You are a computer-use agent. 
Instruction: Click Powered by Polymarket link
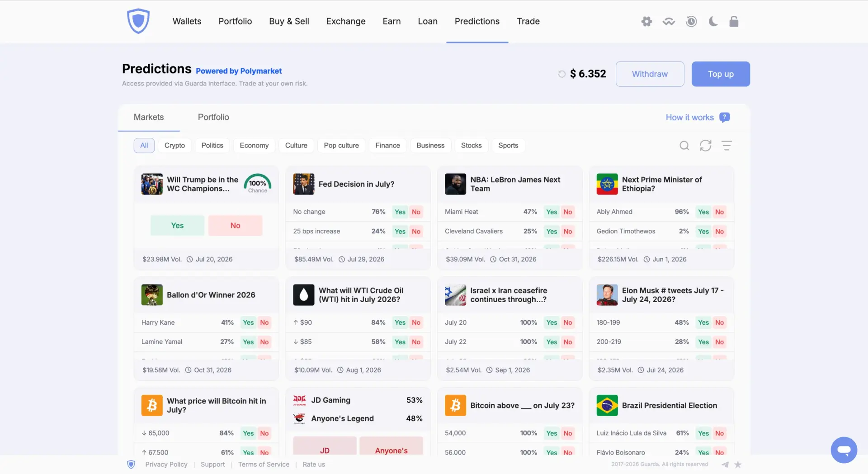239,71
